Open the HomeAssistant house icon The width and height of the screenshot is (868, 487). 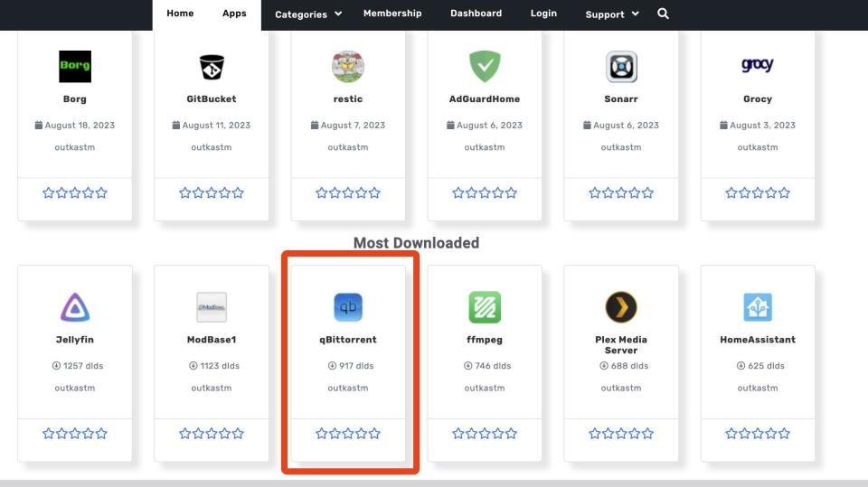[758, 307]
